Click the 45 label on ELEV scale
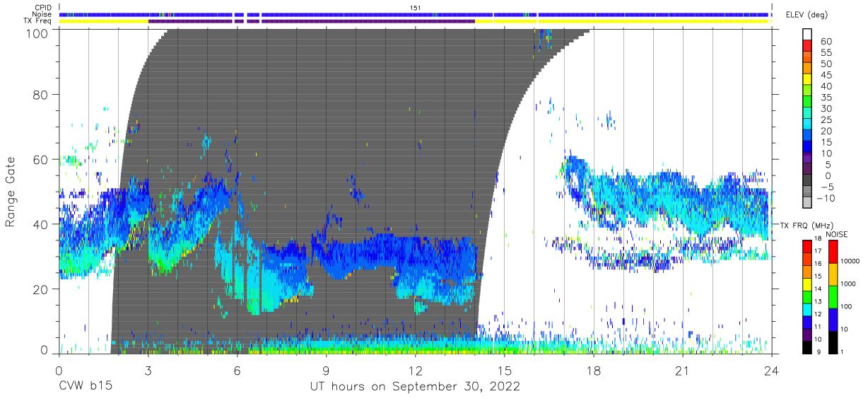The width and height of the screenshot is (868, 401). 826,76
